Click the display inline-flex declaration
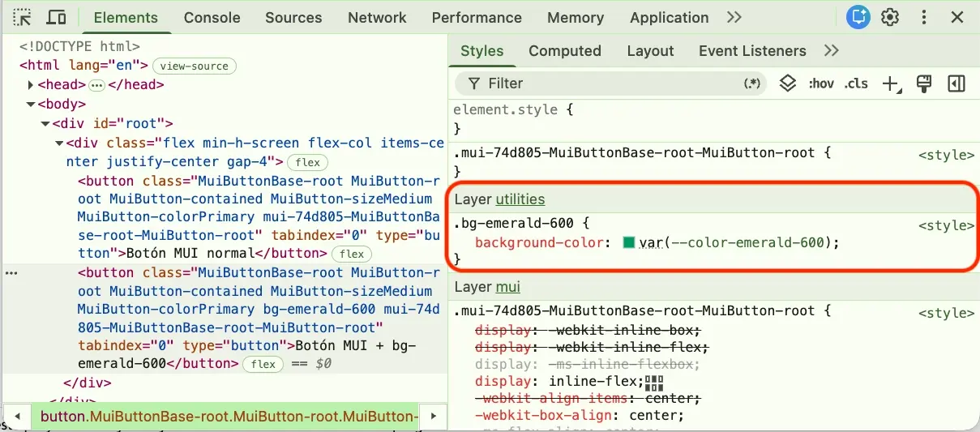Screen dimensions: 980x432 (559, 382)
